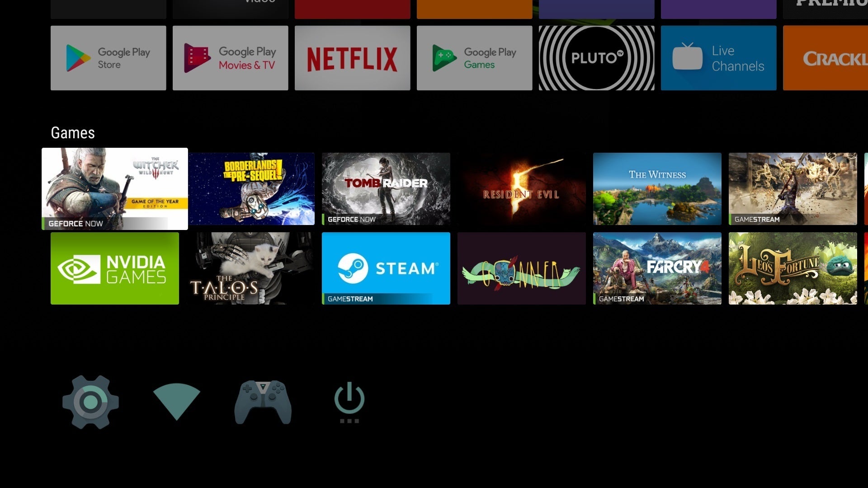
Task: Launch Steam via GameStream
Action: pyautogui.click(x=387, y=267)
